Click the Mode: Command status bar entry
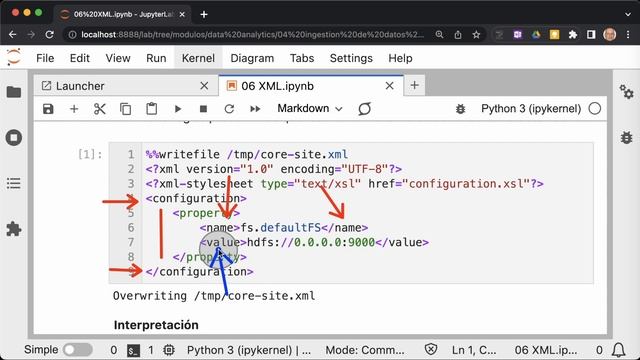640x360 pixels. [365, 350]
